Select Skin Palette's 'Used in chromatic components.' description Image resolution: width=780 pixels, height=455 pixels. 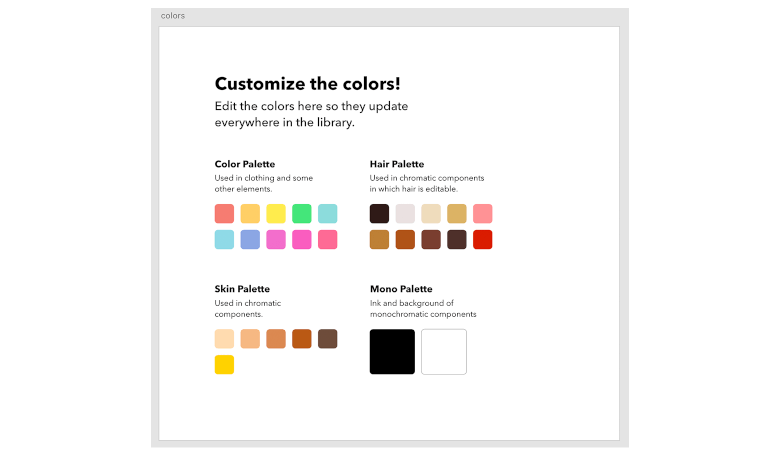tap(248, 309)
